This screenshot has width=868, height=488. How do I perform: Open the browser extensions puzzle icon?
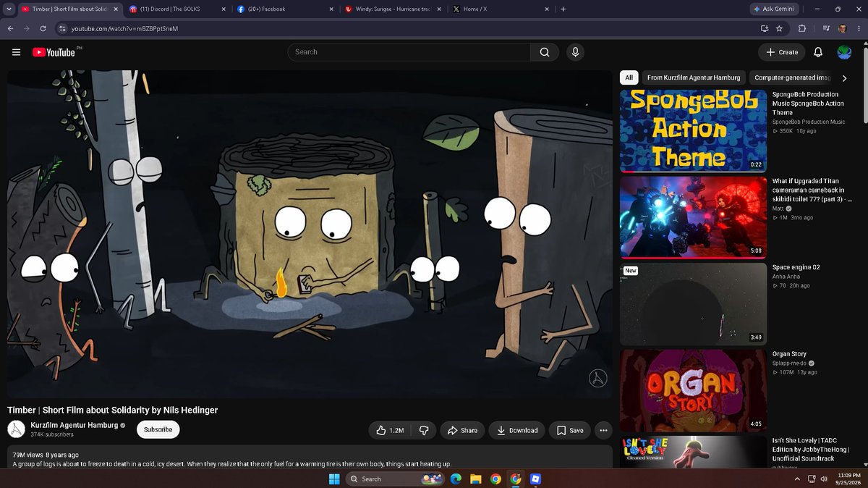[802, 28]
